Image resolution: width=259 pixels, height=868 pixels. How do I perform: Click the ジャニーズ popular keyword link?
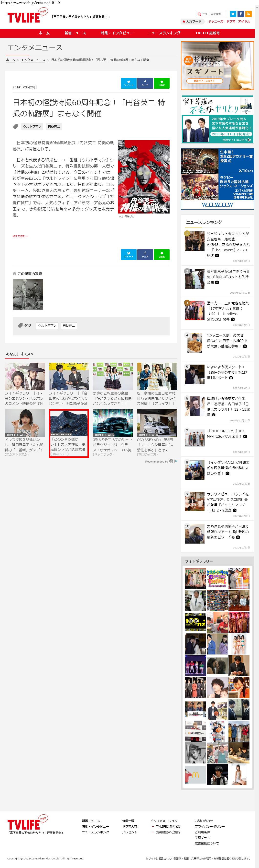(x=215, y=22)
